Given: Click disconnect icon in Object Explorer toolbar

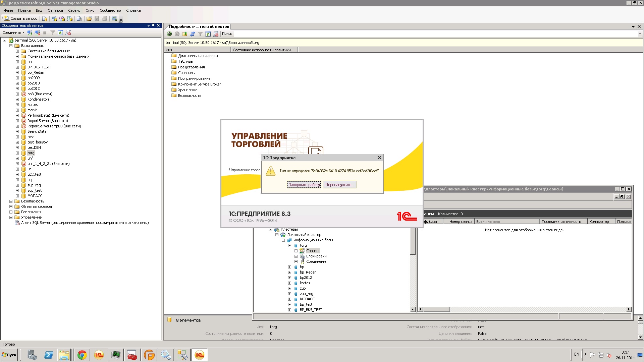Looking at the screenshot, I should (x=37, y=33).
